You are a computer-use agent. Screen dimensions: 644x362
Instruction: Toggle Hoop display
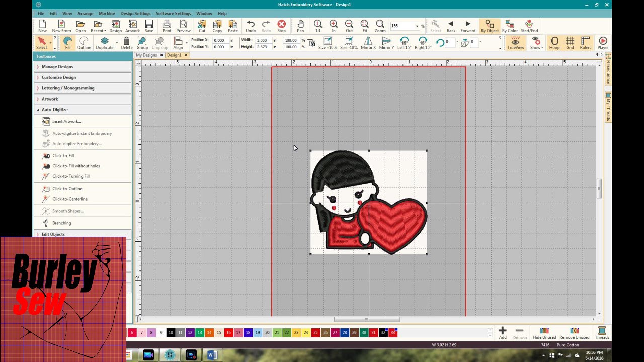[554, 43]
